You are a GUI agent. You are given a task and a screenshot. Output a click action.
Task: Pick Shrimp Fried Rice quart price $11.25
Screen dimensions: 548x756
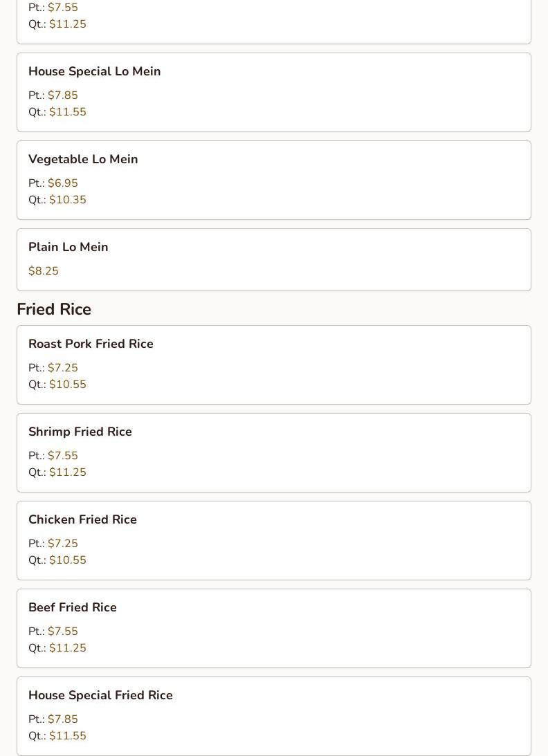pyautogui.click(x=67, y=472)
